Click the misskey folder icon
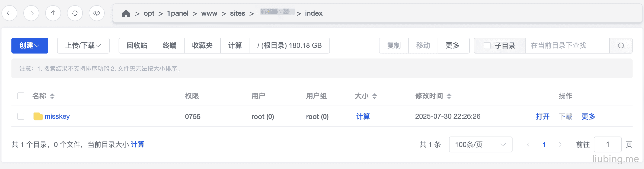This screenshot has height=169, width=644. point(38,116)
